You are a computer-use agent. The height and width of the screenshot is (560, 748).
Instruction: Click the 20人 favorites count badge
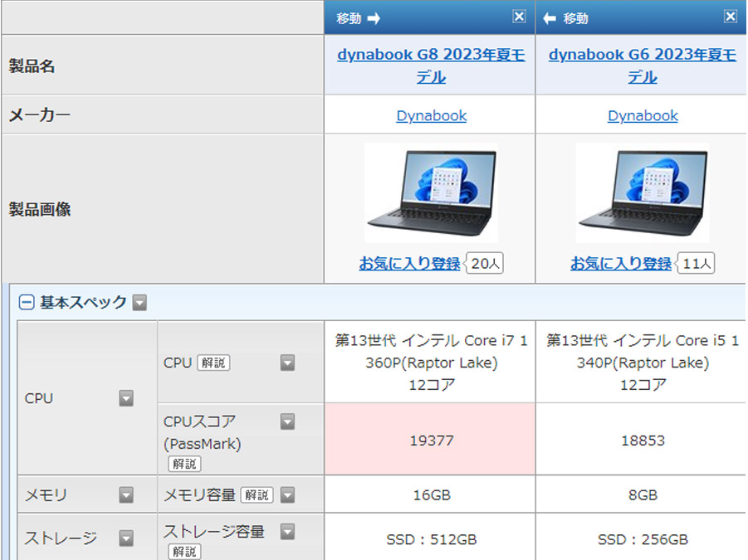[x=484, y=263]
